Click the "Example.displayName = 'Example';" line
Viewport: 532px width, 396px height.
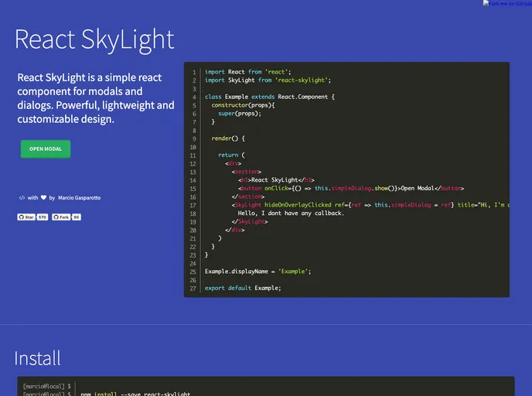[257, 271]
